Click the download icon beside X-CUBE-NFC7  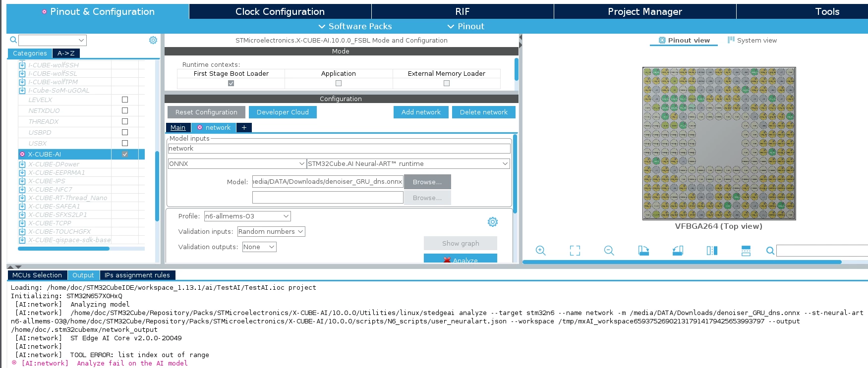coord(22,189)
